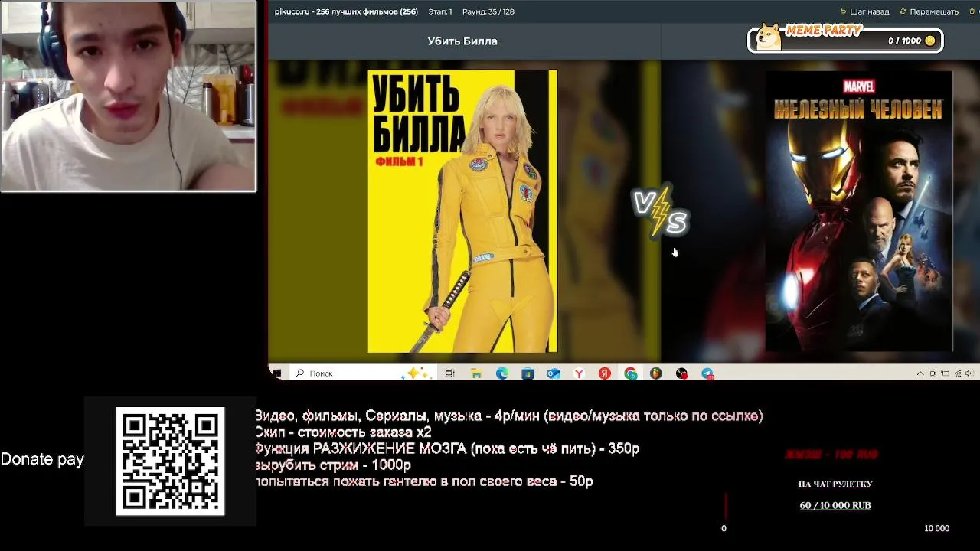The image size is (980, 551).
Task: Click the 'Функция РАЗЖИЖЕНИЕ МОЗГА' price line
Action: (447, 449)
